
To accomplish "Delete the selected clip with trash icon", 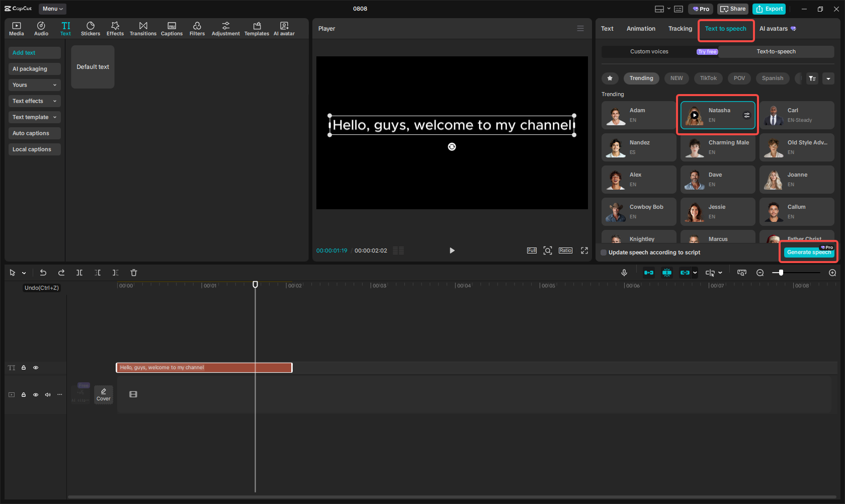I will click(134, 273).
